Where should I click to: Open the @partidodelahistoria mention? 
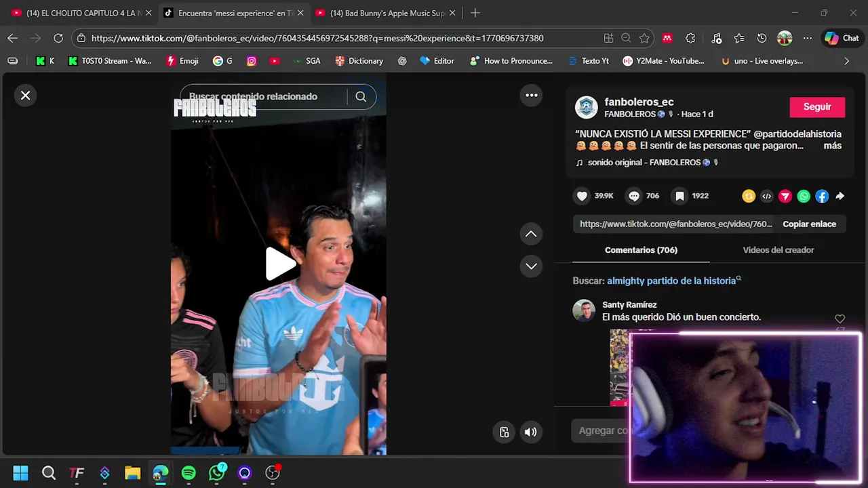pyautogui.click(x=797, y=134)
